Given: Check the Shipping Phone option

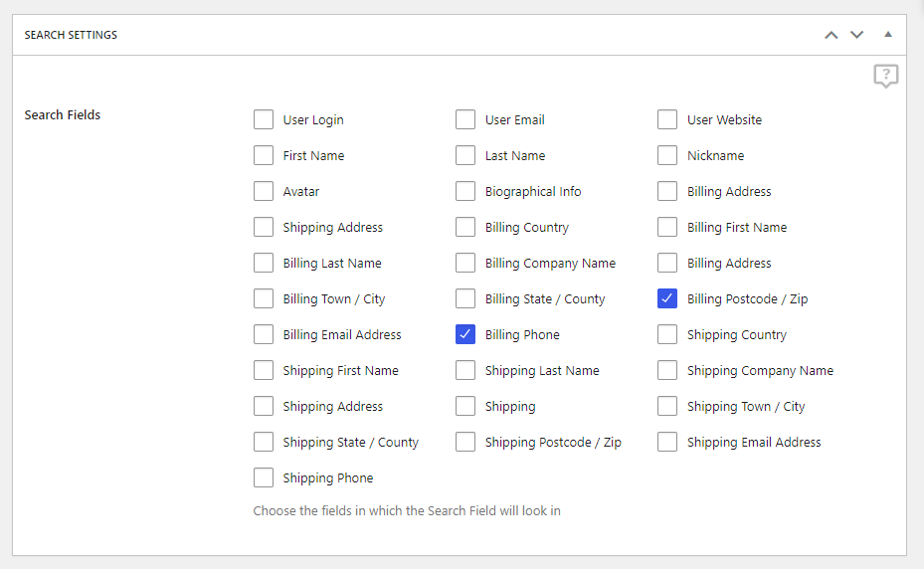Looking at the screenshot, I should click(264, 478).
